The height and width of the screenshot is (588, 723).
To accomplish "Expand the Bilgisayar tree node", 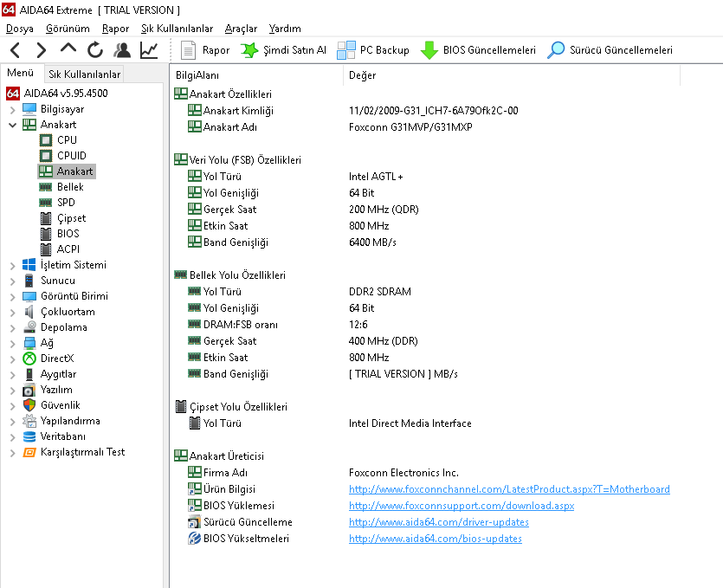I will point(12,110).
